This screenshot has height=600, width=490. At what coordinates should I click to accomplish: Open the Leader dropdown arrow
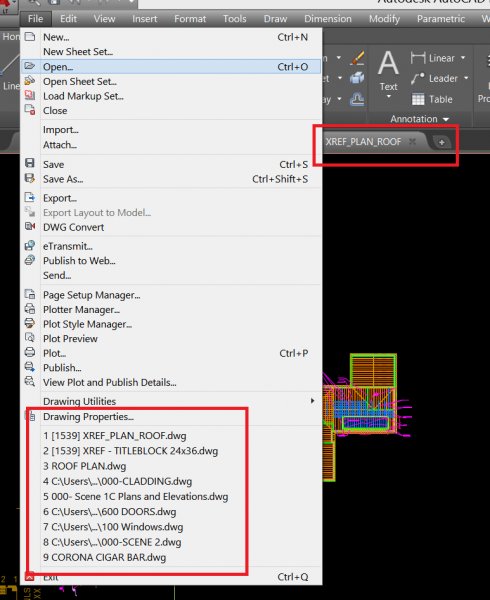point(466,78)
